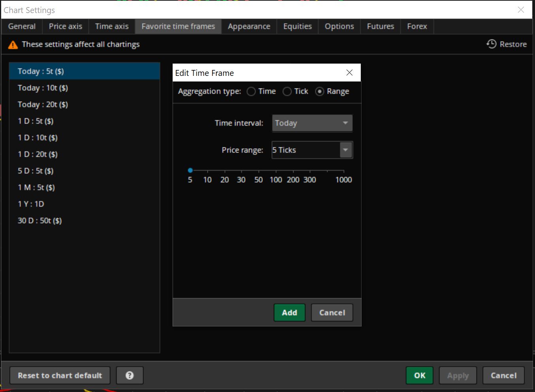This screenshot has width=535, height=392.
Task: Select the '1 Y : 1D' entry
Action: click(85, 204)
